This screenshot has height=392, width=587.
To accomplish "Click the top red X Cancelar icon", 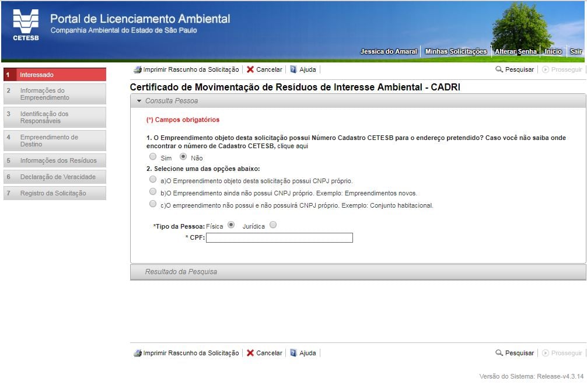I will tap(250, 69).
